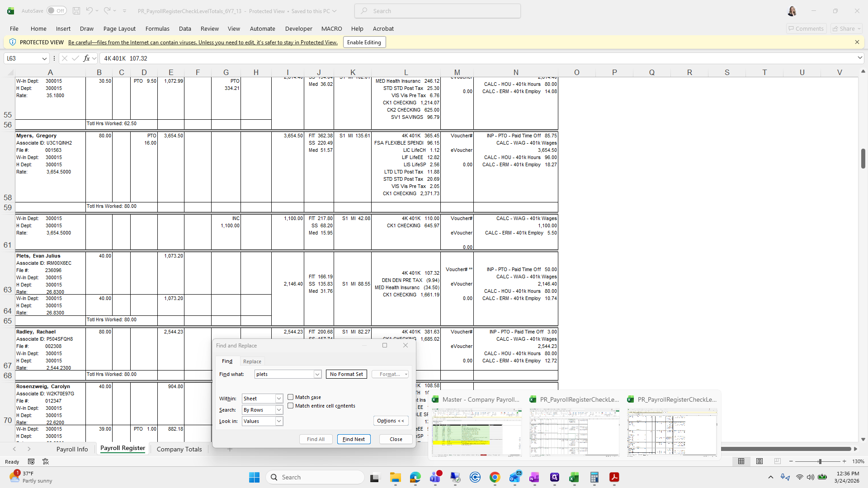
Task: Click the Enable Editing button
Action: pos(364,42)
